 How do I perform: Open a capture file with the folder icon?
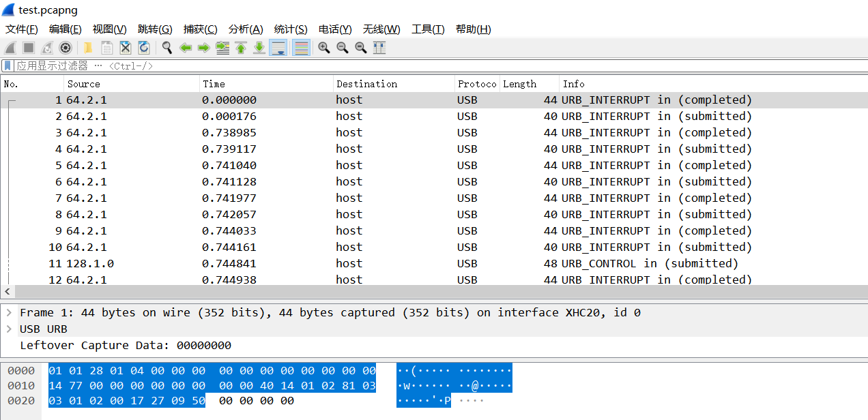pyautogui.click(x=87, y=48)
